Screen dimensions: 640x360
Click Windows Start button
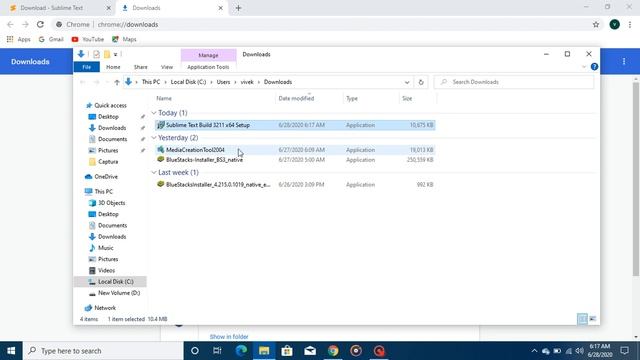(x=11, y=351)
